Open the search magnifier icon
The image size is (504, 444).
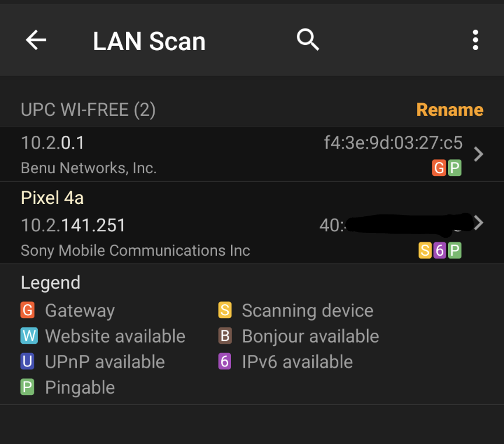pyautogui.click(x=307, y=40)
